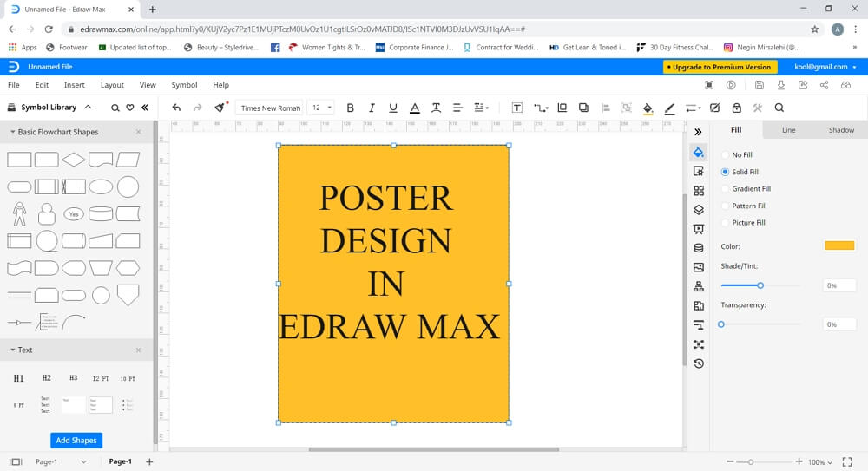Open the font size dropdown
The height and width of the screenshot is (471, 868).
point(320,108)
